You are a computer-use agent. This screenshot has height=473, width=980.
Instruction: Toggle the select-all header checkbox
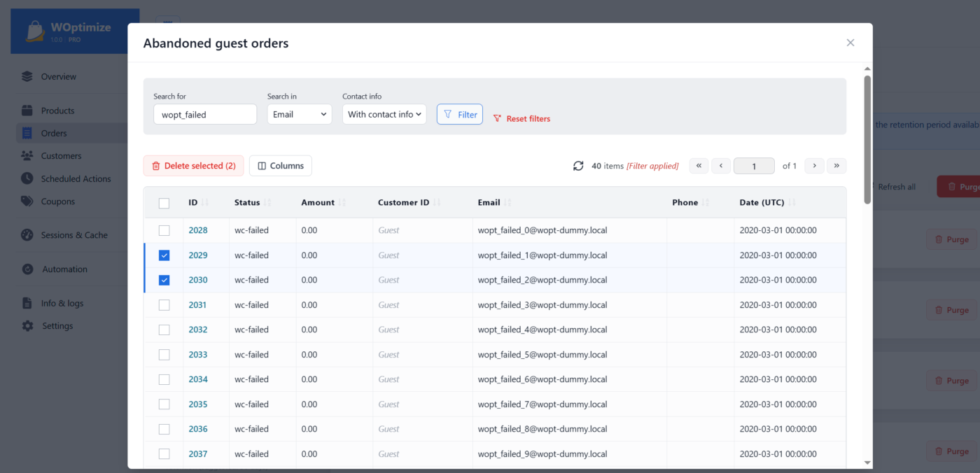pos(164,203)
